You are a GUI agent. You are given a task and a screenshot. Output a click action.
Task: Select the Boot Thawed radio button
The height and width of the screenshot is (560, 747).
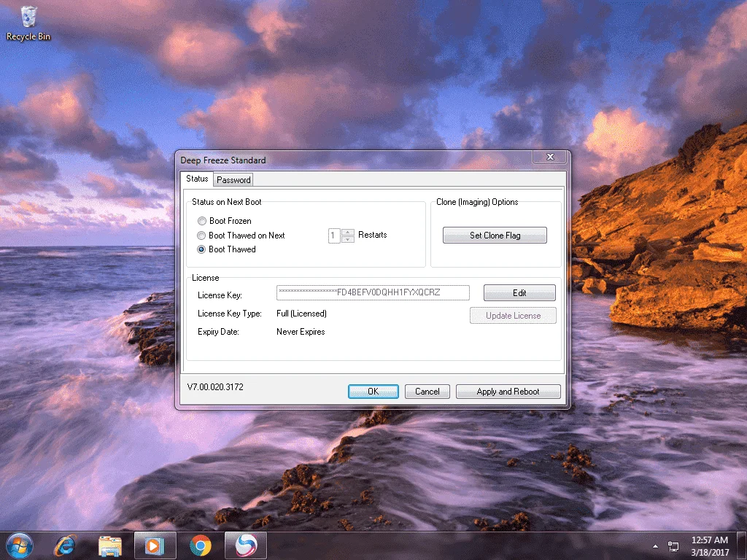[x=226, y=249]
